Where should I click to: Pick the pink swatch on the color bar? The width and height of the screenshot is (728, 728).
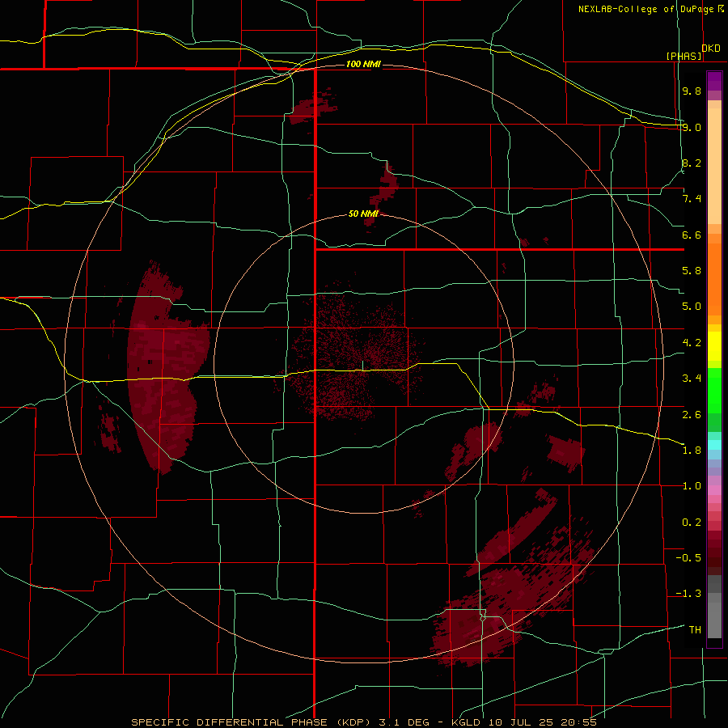pyautogui.click(x=714, y=490)
